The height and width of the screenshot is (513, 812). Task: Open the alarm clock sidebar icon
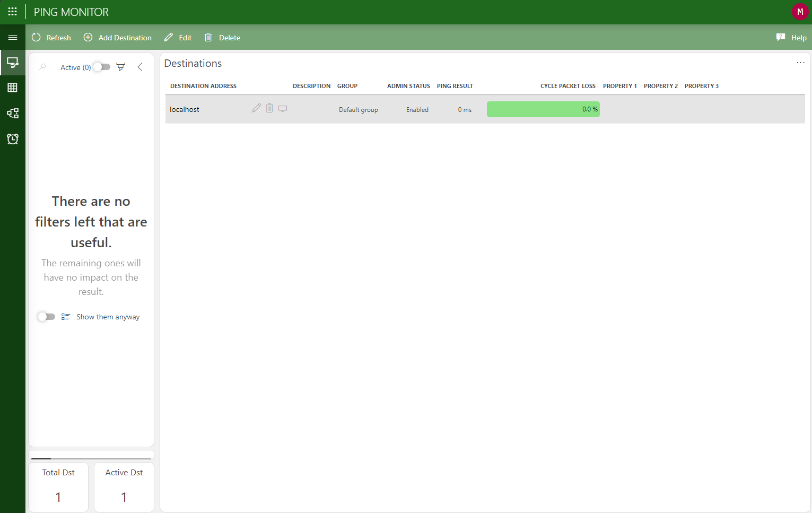(13, 139)
